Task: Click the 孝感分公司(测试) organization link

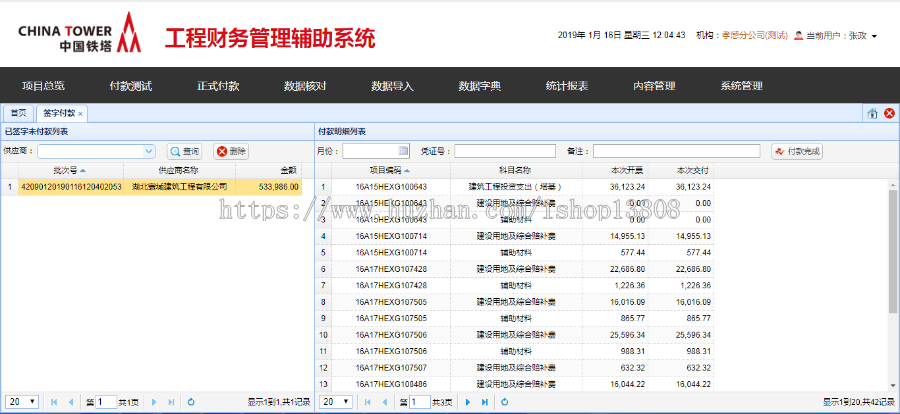Action: (x=755, y=36)
